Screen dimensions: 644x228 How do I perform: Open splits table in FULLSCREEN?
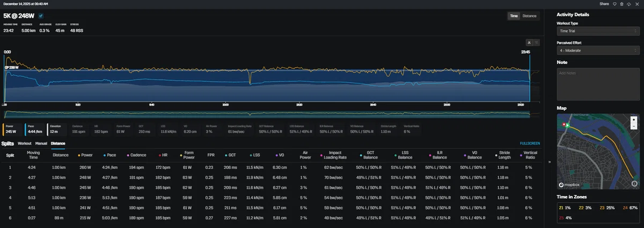tap(530, 144)
